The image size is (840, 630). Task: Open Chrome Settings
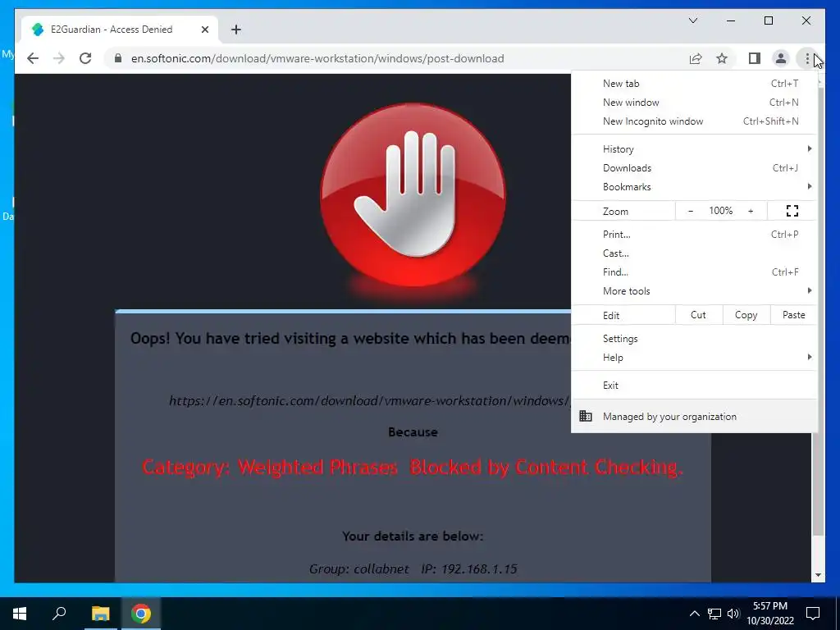694,339
